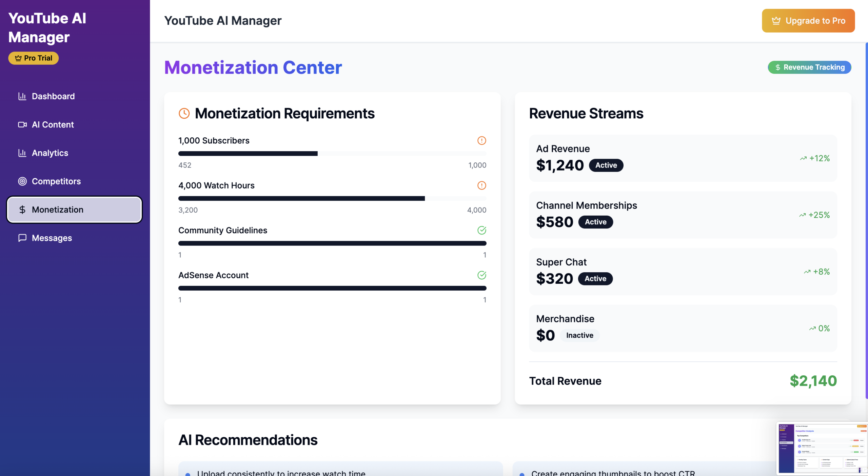
Task: Click the green check for AdSense Account
Action: point(482,275)
